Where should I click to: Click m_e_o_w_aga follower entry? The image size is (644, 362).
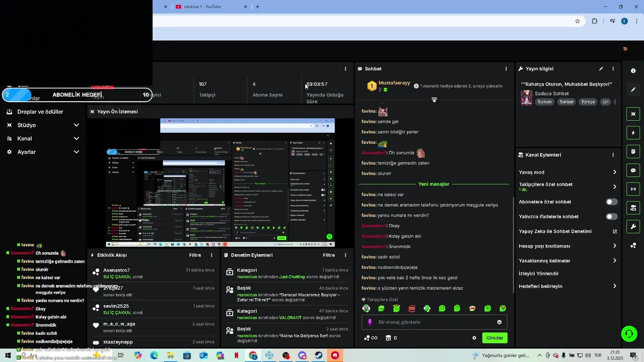tap(119, 324)
